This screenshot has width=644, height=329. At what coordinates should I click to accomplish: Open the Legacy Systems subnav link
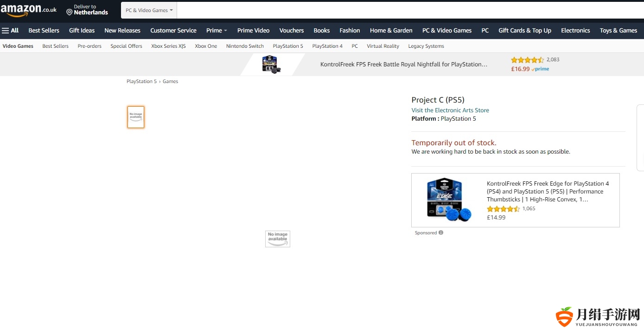pos(426,46)
